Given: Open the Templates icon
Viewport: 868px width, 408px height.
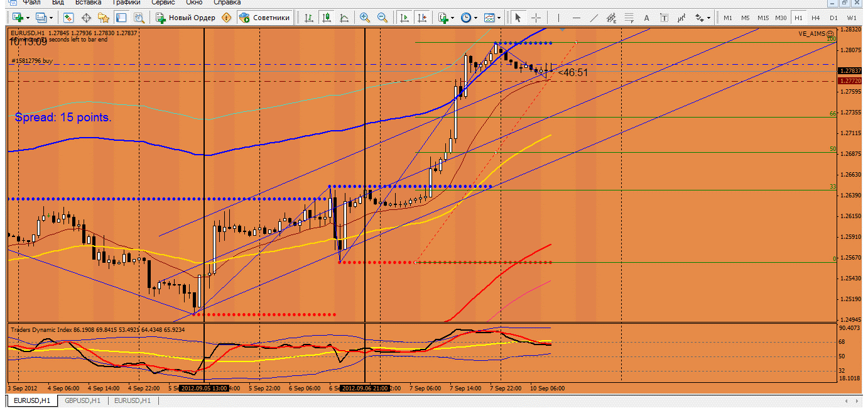Looking at the screenshot, I should click(489, 18).
